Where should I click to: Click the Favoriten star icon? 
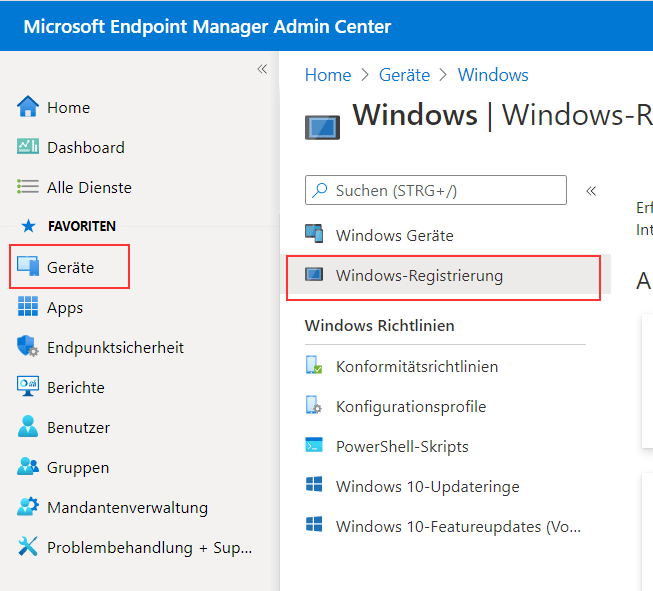pyautogui.click(x=28, y=226)
